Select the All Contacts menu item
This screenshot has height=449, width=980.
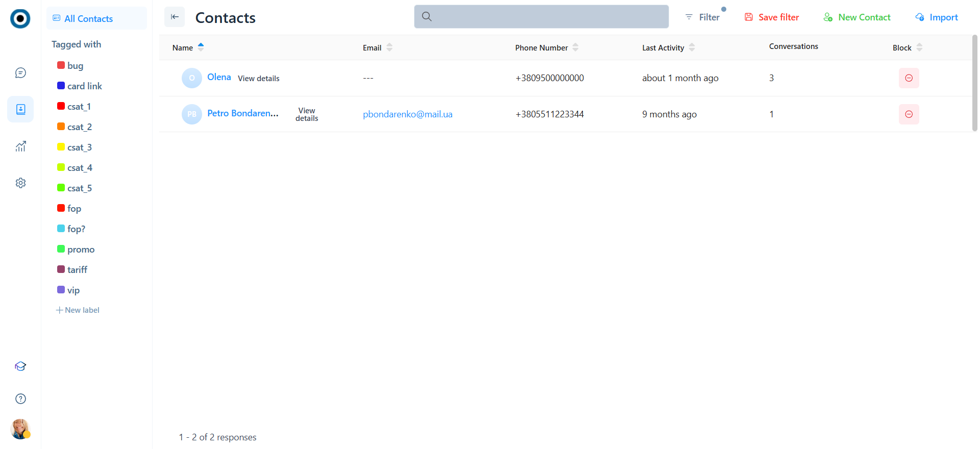tap(88, 19)
